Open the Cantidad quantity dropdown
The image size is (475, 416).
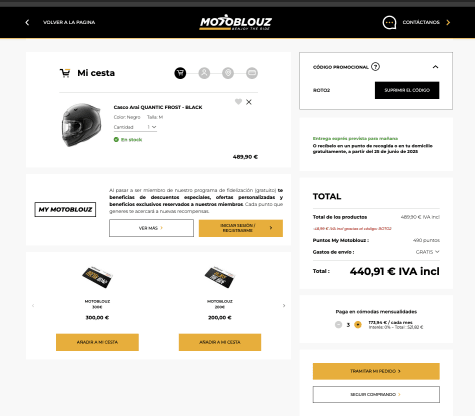pyautogui.click(x=135, y=127)
